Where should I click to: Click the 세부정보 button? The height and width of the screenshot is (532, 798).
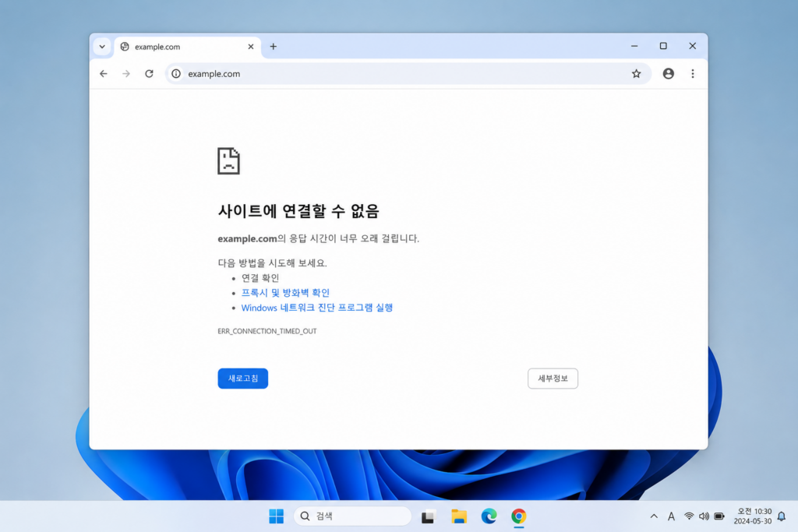pos(553,379)
